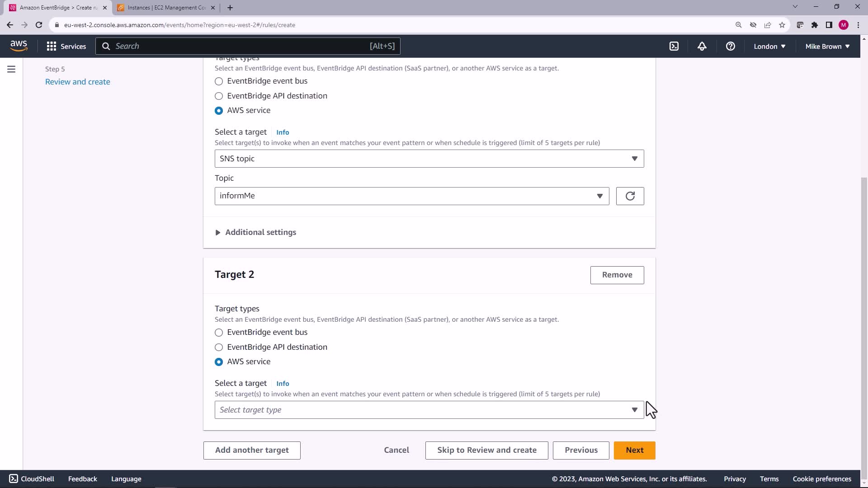Viewport: 868px width, 488px height.
Task: Open the notifications bell icon
Action: [x=702, y=46]
